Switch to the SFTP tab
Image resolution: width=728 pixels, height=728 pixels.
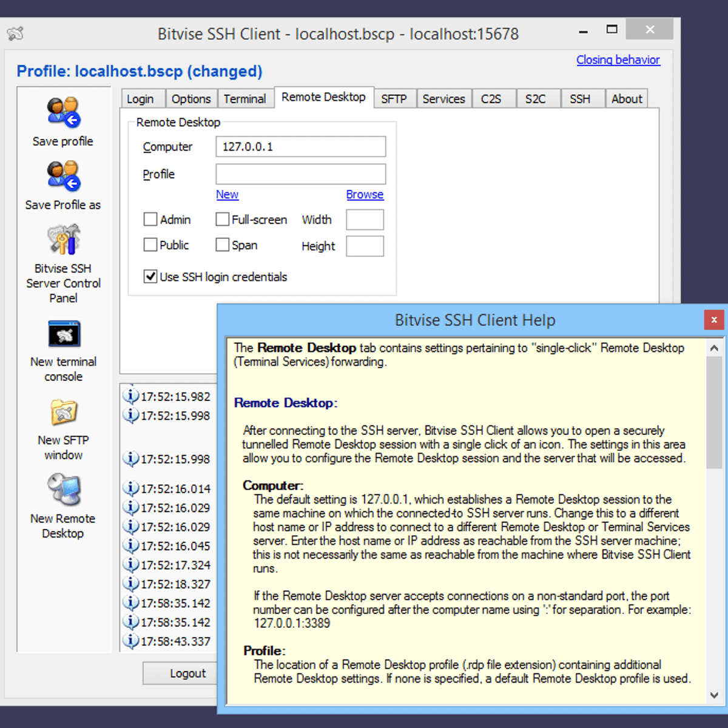click(394, 99)
